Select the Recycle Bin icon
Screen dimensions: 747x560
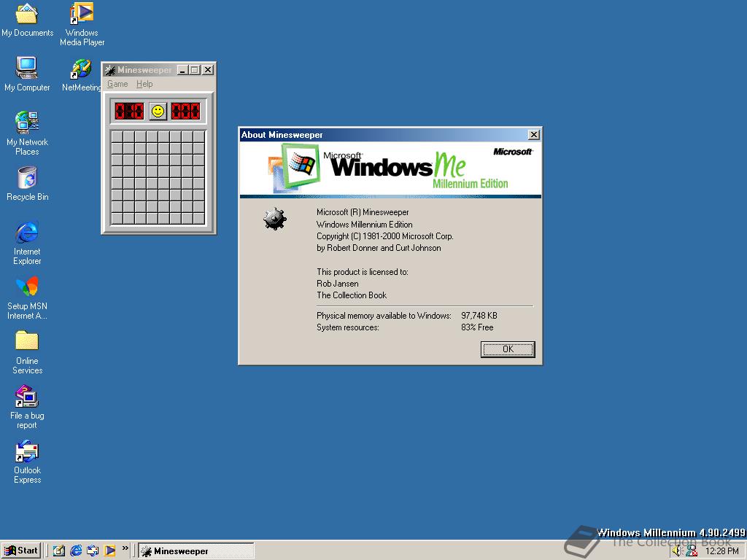coord(27,184)
